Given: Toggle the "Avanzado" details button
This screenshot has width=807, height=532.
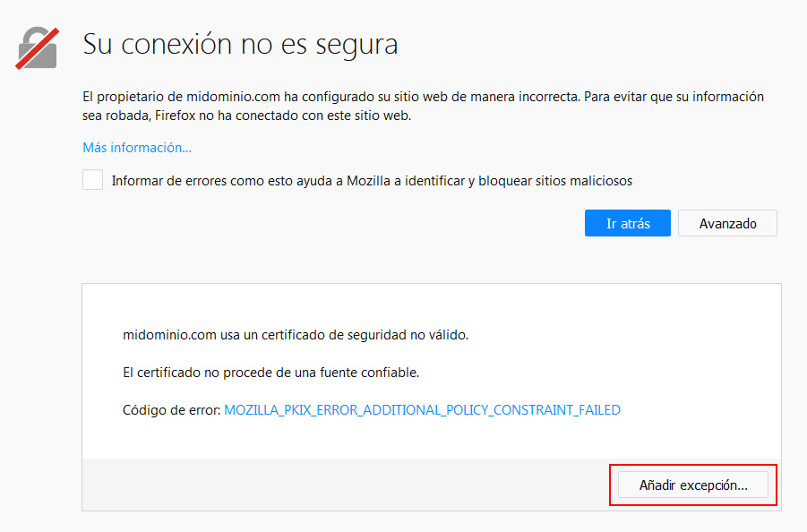Looking at the screenshot, I should 727,223.
